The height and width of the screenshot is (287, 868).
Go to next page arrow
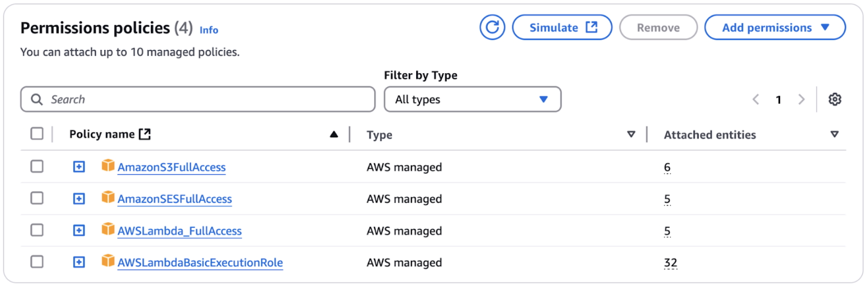(x=801, y=99)
